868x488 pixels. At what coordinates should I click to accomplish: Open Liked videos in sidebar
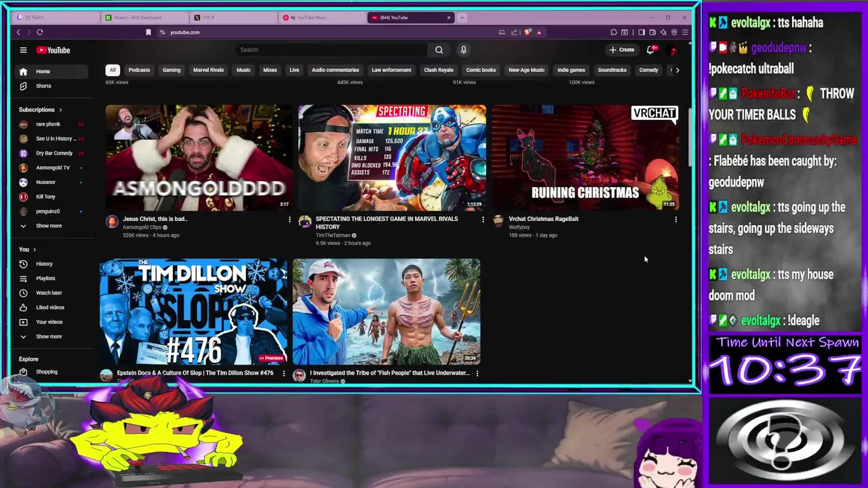pyautogui.click(x=52, y=308)
